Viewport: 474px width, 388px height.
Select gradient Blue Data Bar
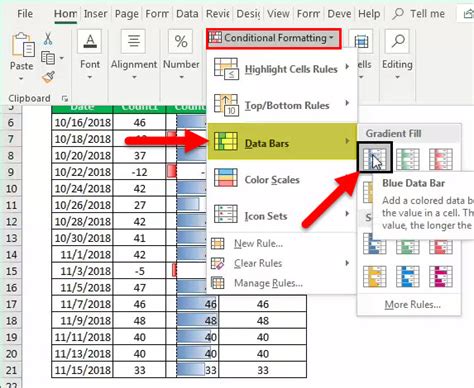[x=374, y=158]
